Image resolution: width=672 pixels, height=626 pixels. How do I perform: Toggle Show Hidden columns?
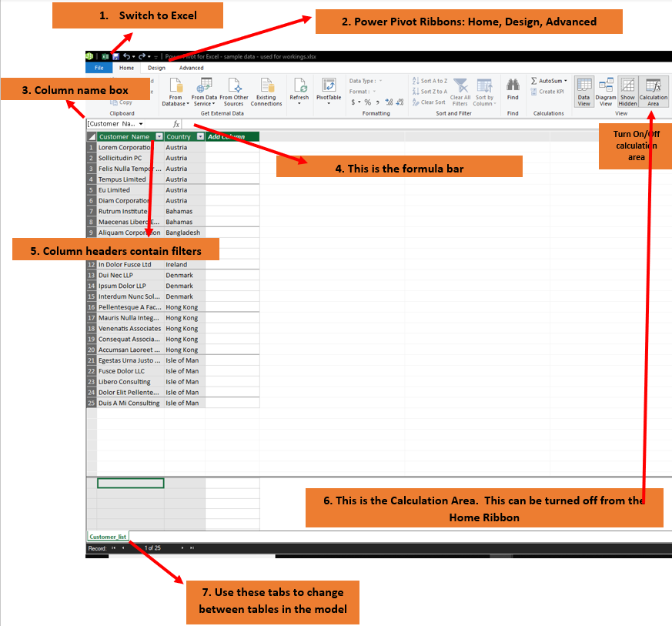(628, 92)
